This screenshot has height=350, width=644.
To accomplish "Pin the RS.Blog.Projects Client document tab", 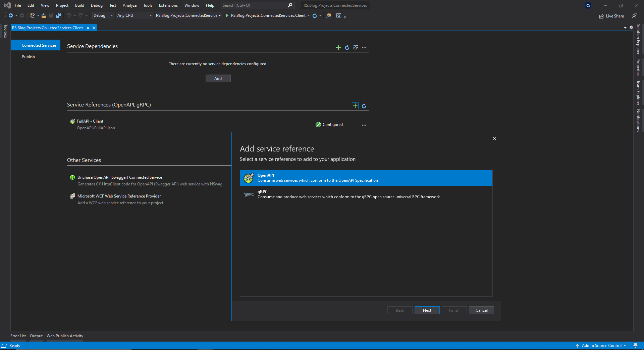I will coord(88,28).
